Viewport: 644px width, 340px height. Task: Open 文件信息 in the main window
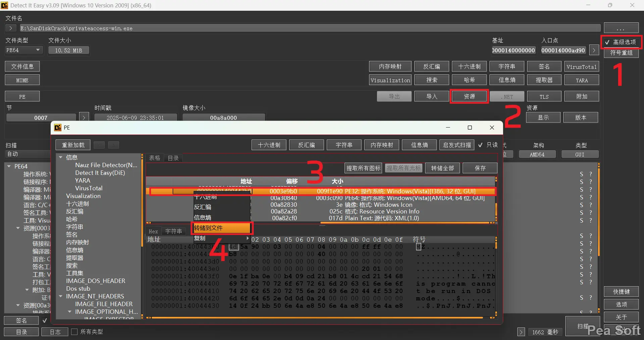pos(22,66)
